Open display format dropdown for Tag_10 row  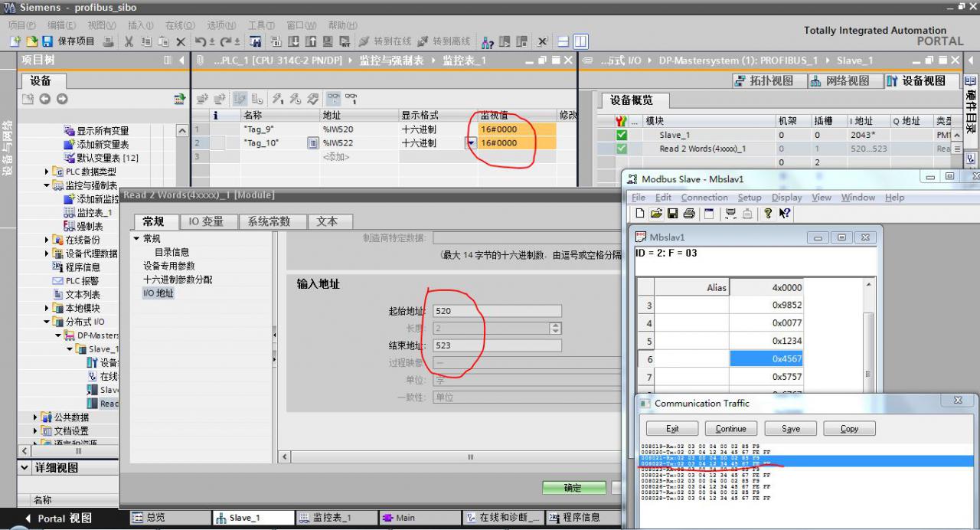tap(470, 143)
